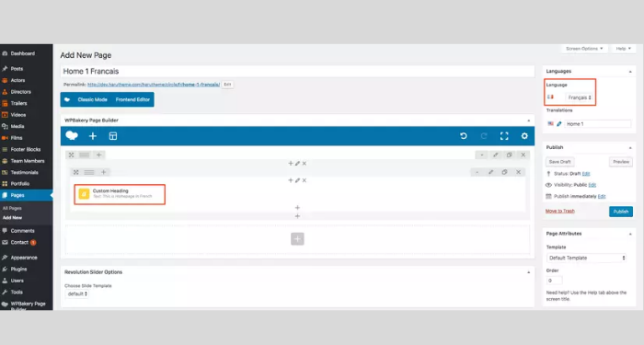Edit the Visibility: Public link

pyautogui.click(x=592, y=185)
